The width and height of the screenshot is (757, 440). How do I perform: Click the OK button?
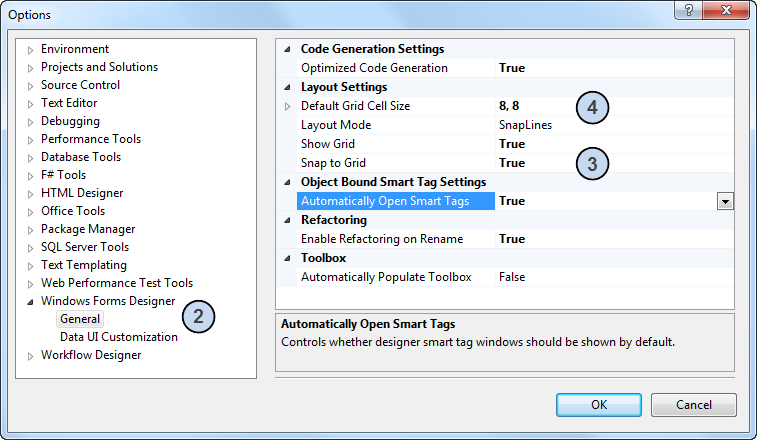[599, 404]
